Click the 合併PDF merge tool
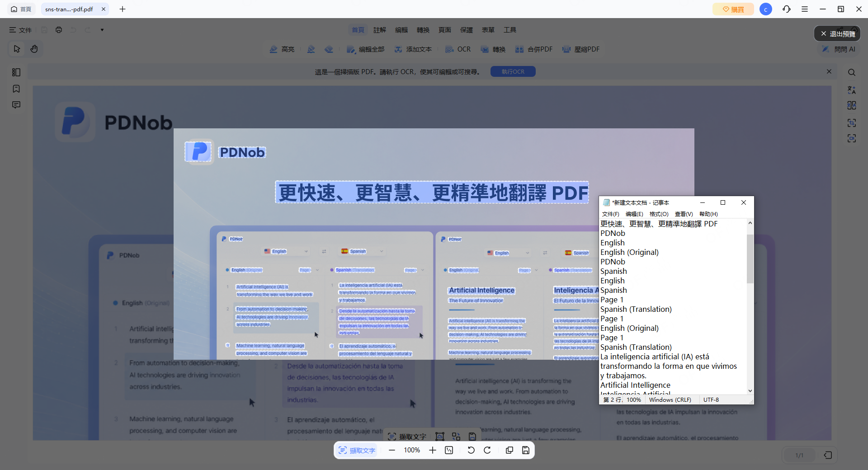868x470 pixels. [x=534, y=49]
